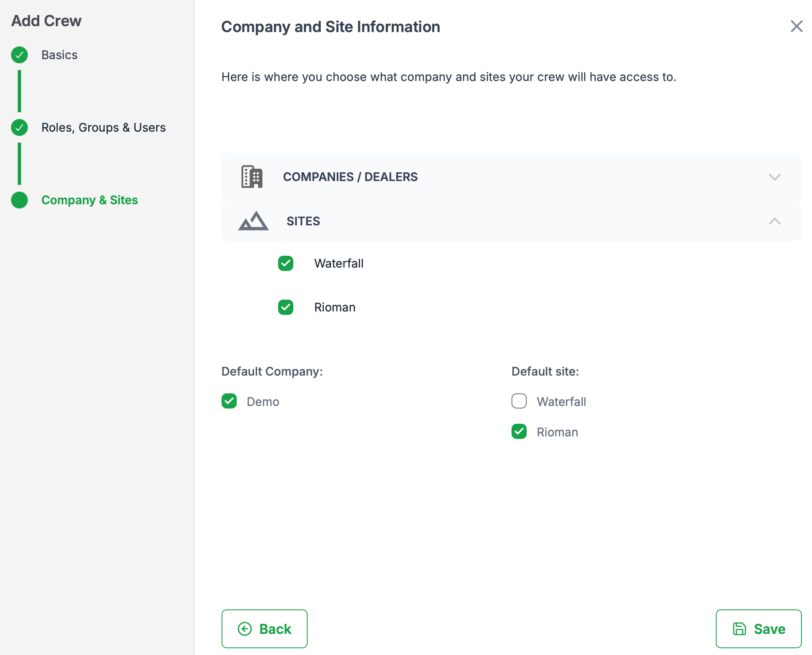Close the Add Crew dialog with X
812x655 pixels.
pyautogui.click(x=796, y=26)
